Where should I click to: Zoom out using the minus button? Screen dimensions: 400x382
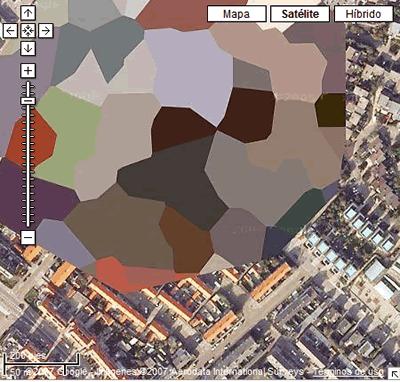pyautogui.click(x=28, y=238)
